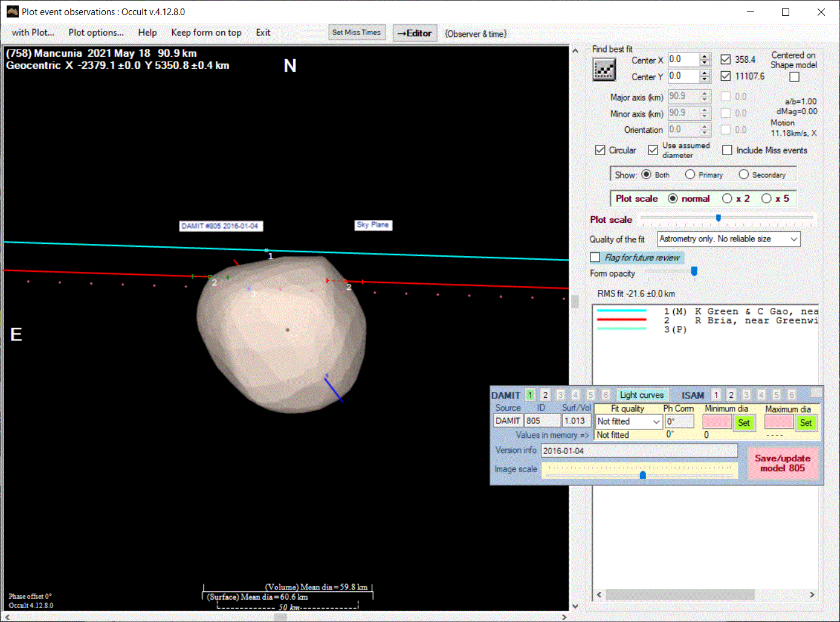Image resolution: width=840 pixels, height=622 pixels.
Task: Click small square button beside ISAM numbers
Action: [x=816, y=393]
